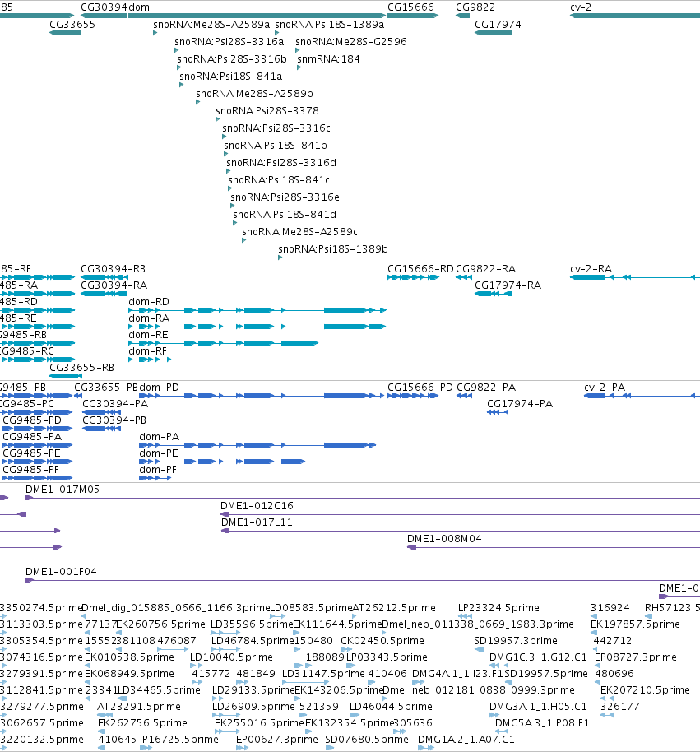The image size is (700, 752).
Task: Select the CG30394-PB CDS label
Action: click(114, 420)
